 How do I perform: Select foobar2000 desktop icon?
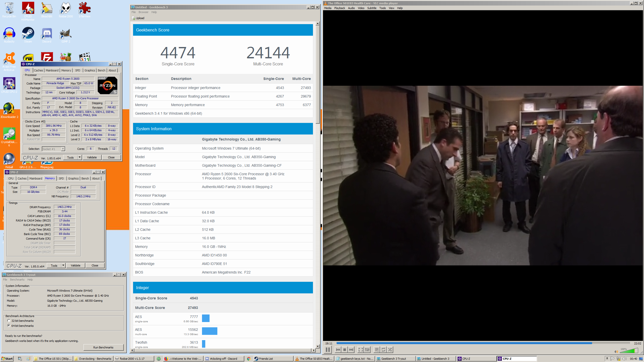(66, 10)
